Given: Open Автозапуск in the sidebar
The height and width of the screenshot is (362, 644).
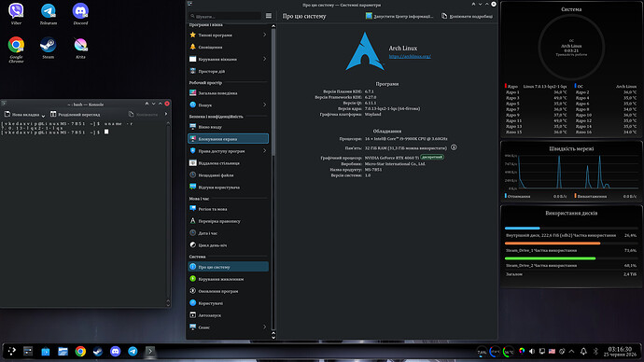Looking at the screenshot, I should 229,315.
